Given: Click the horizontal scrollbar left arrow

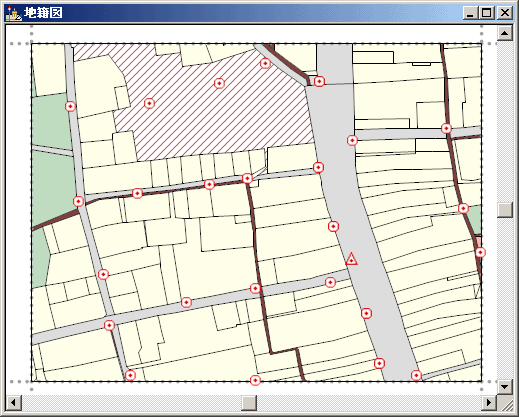Looking at the screenshot, I should (x=14, y=403).
